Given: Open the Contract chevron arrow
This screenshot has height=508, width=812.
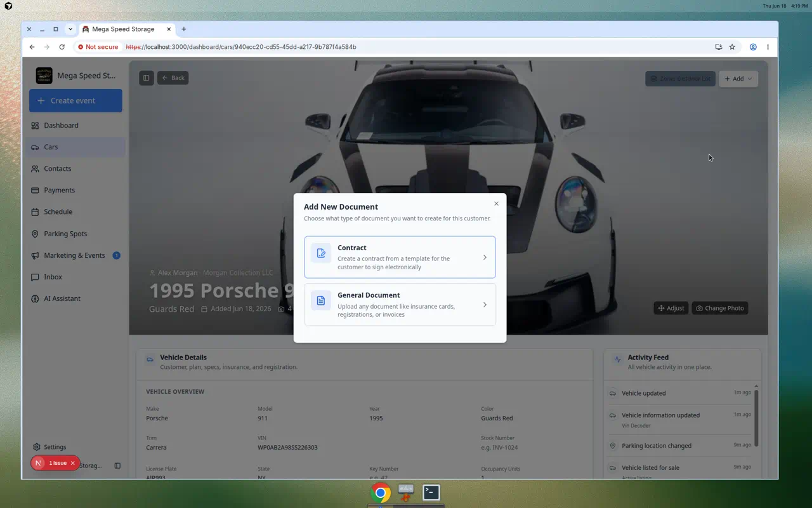Looking at the screenshot, I should [x=485, y=257].
